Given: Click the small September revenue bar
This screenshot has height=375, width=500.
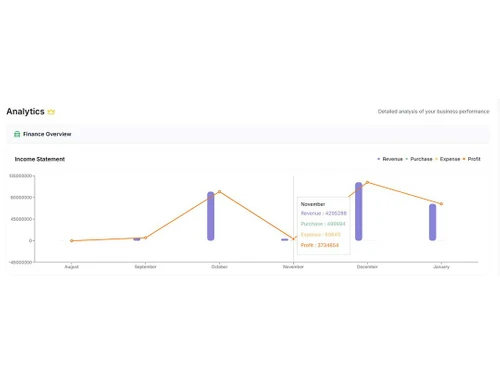Looking at the screenshot, I should click(137, 239).
